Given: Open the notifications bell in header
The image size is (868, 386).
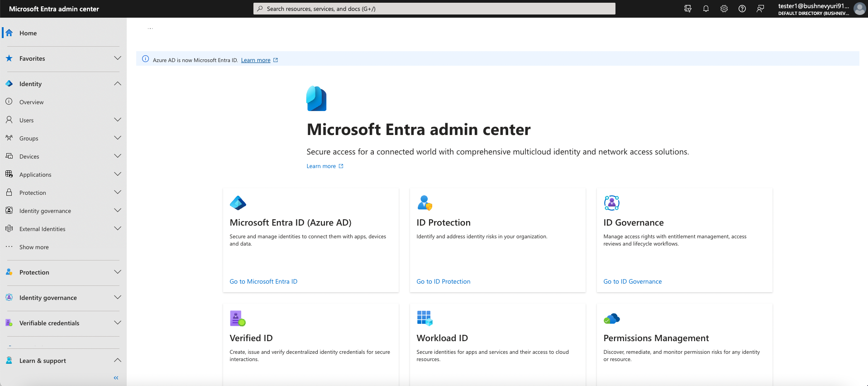Looking at the screenshot, I should 706,9.
